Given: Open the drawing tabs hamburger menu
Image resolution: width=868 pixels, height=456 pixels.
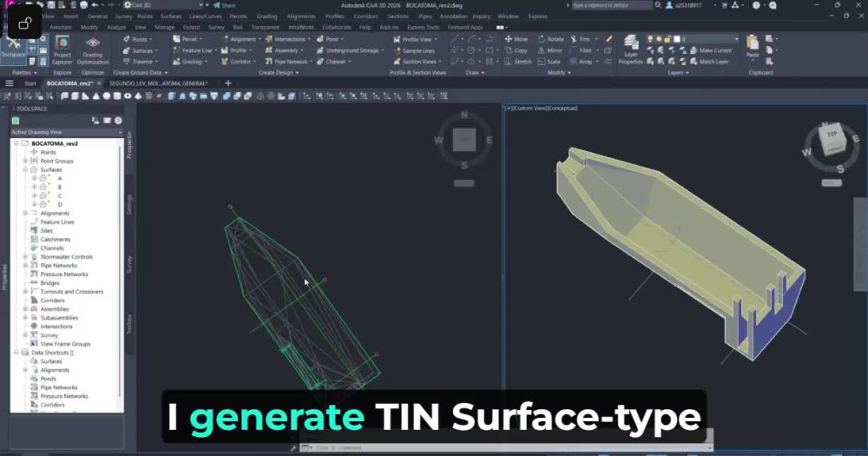Looking at the screenshot, I should coord(10,83).
